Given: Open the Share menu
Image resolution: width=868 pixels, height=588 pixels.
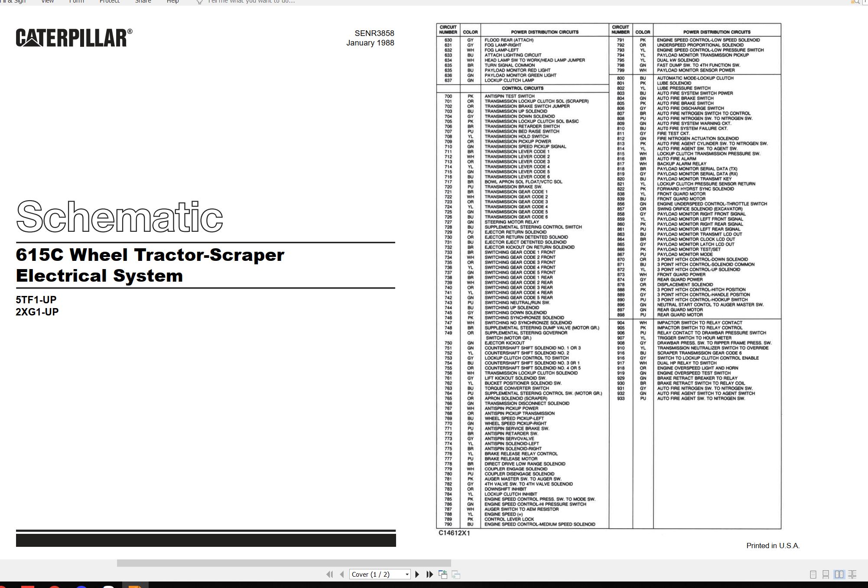Looking at the screenshot, I should [143, 2].
